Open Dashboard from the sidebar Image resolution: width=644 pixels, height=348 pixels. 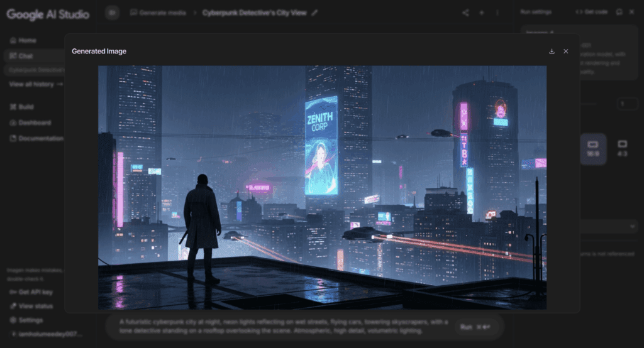[35, 122]
